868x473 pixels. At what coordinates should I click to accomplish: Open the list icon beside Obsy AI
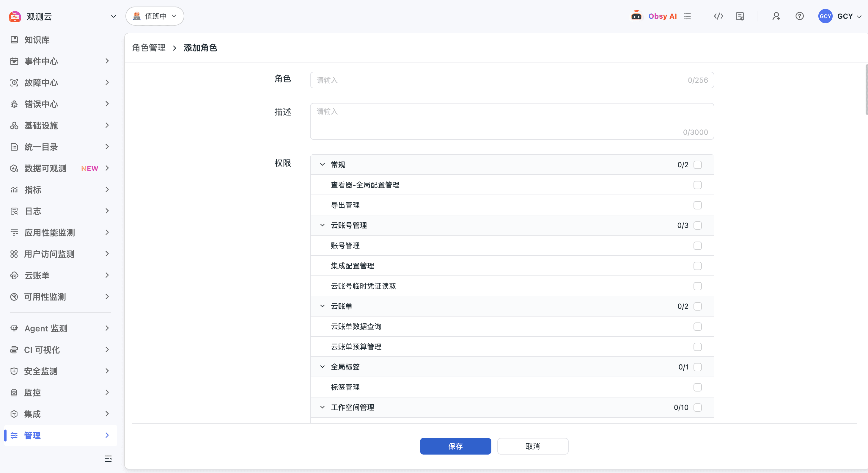(687, 16)
